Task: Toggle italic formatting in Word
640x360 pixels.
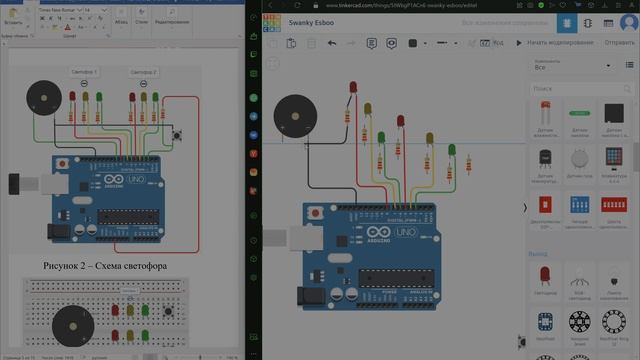Action: click(51, 19)
